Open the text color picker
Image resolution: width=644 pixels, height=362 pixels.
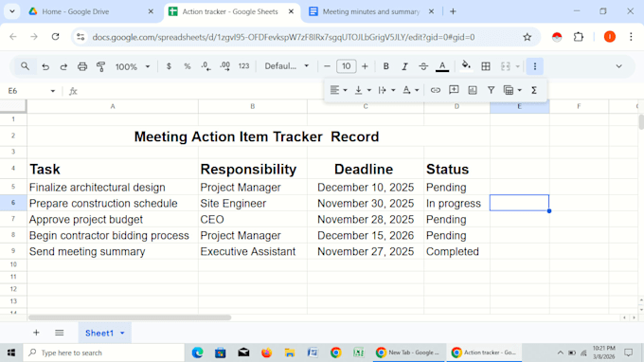pos(442,66)
